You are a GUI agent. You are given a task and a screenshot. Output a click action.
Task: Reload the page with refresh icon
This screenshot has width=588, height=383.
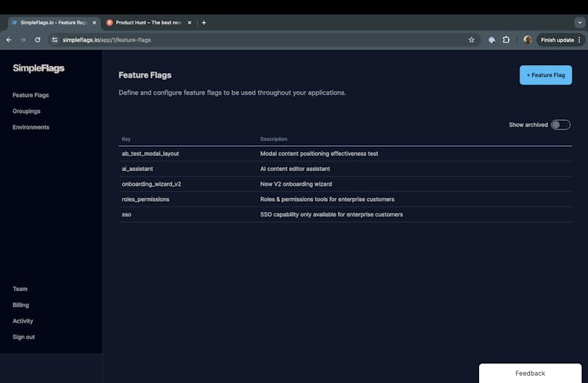click(x=38, y=40)
